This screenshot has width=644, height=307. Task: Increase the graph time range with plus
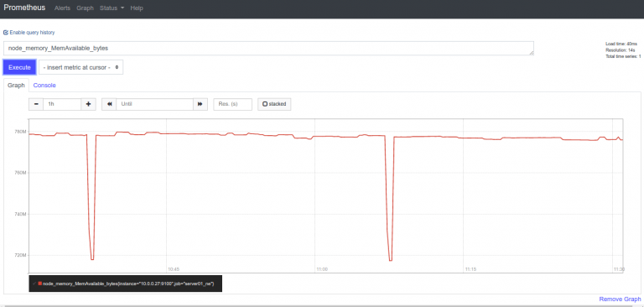pyautogui.click(x=88, y=104)
